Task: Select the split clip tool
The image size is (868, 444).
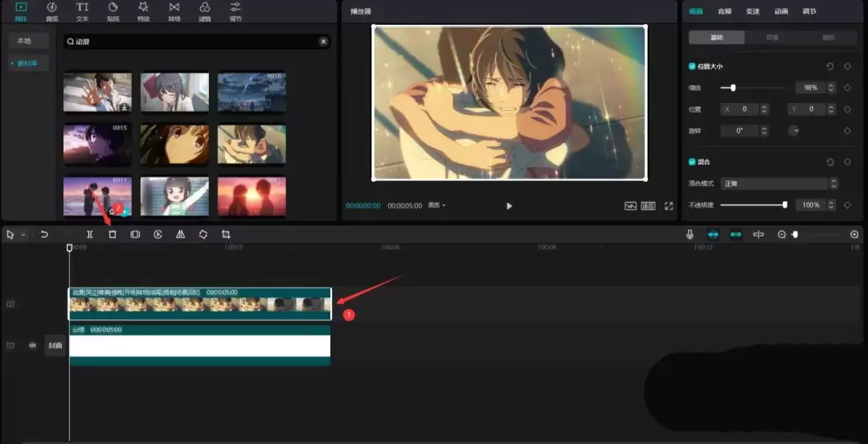Action: tap(90, 234)
